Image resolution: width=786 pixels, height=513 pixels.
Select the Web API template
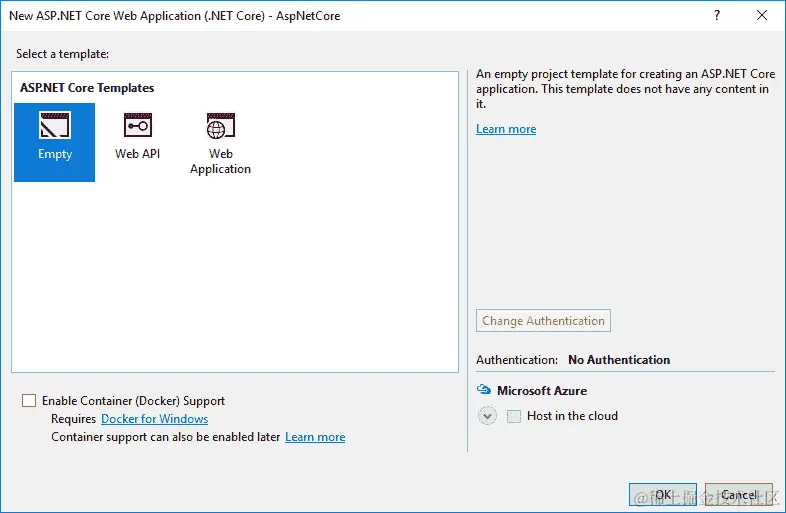click(x=137, y=135)
